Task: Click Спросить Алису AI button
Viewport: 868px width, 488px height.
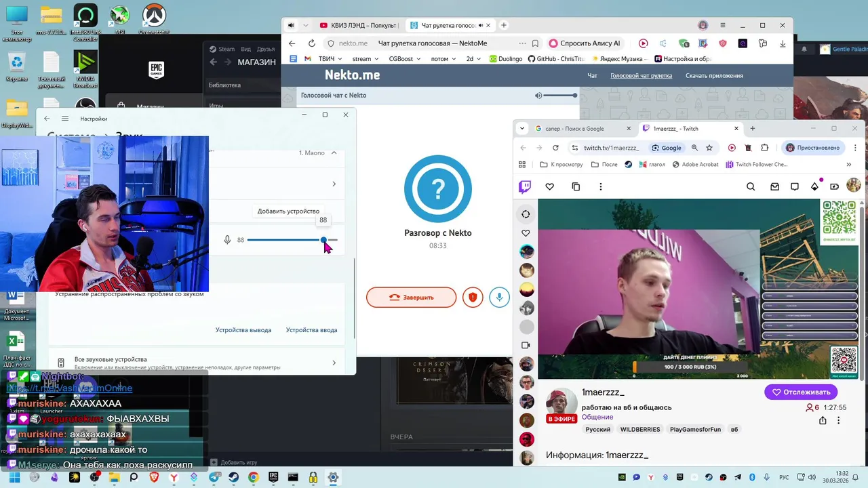Action: (x=587, y=43)
